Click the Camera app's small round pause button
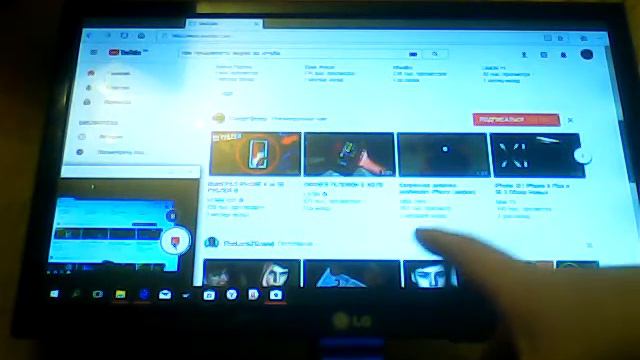640x360 pixels. coord(172,216)
